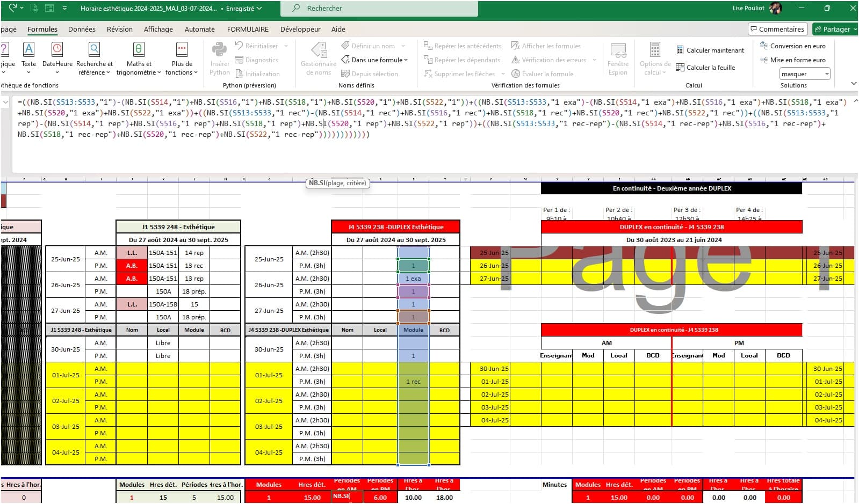The image size is (859, 504).
Task: Open Gestionnaire de noms
Action: point(319,59)
